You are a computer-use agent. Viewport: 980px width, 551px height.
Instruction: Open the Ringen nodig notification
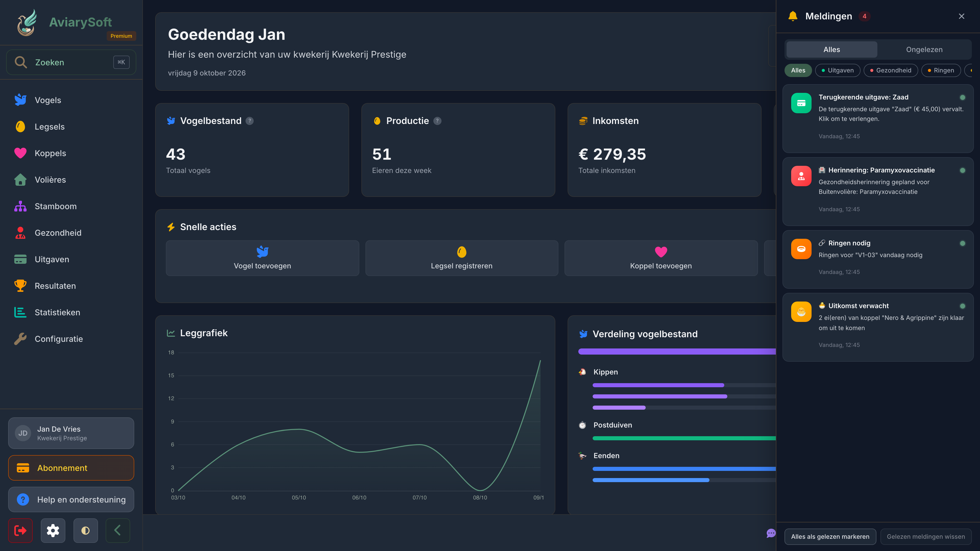(878, 259)
